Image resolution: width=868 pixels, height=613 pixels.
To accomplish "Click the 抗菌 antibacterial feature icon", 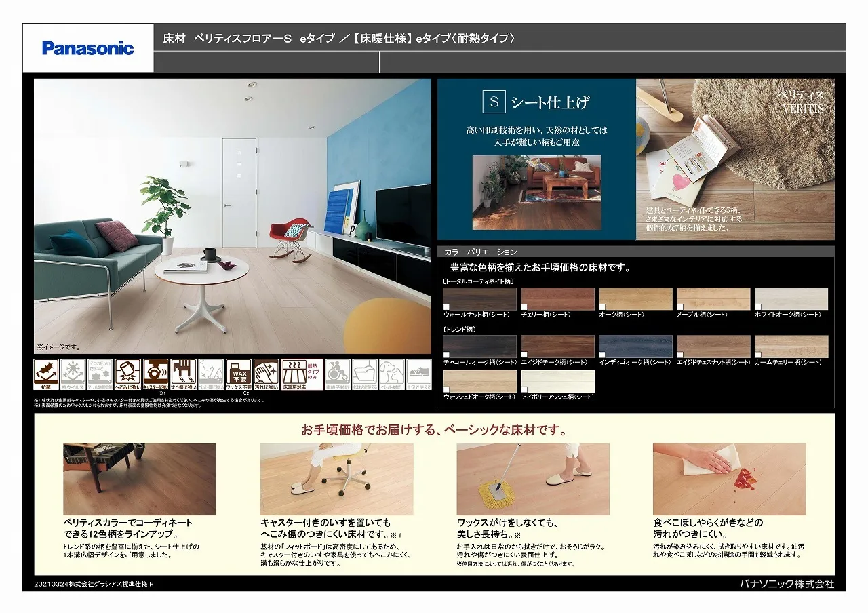I will [47, 374].
